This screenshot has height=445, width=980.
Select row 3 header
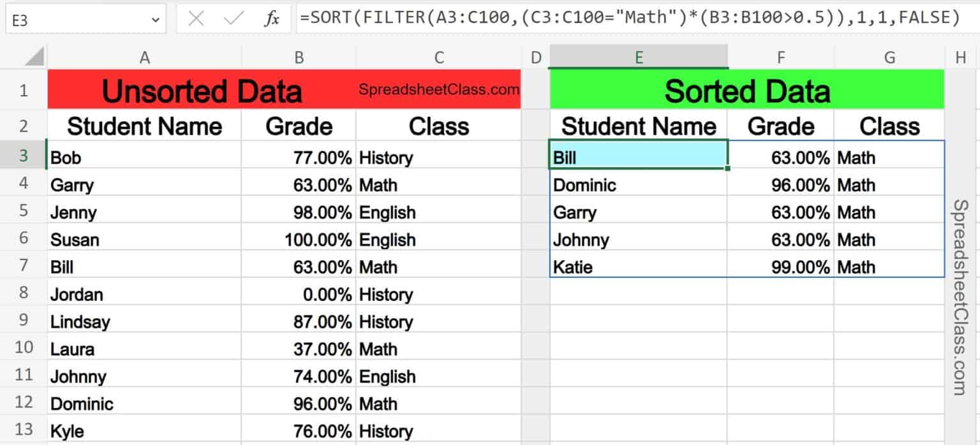(23, 157)
